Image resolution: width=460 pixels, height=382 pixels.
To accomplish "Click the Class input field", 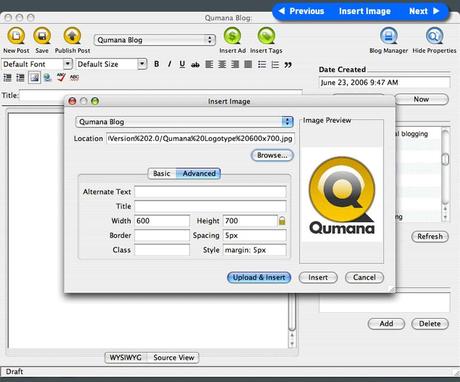I will [162, 250].
